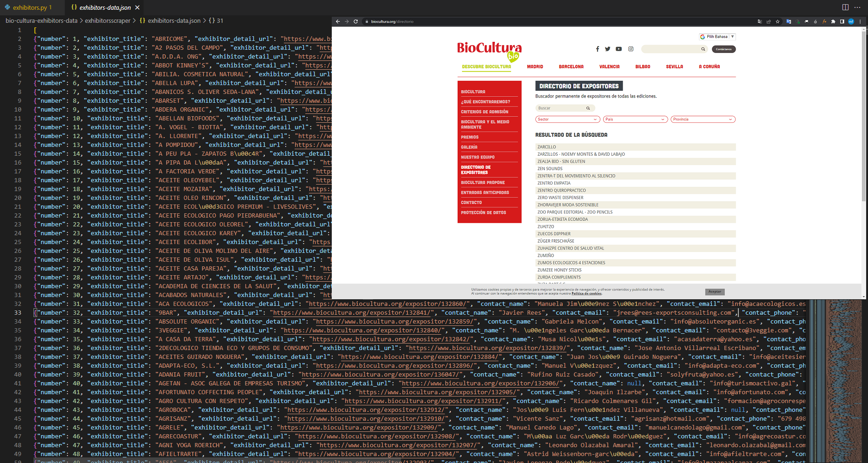
Task: Open ¿QUÉ ENCONTRAREMOS? in the sidebar
Action: tap(486, 102)
